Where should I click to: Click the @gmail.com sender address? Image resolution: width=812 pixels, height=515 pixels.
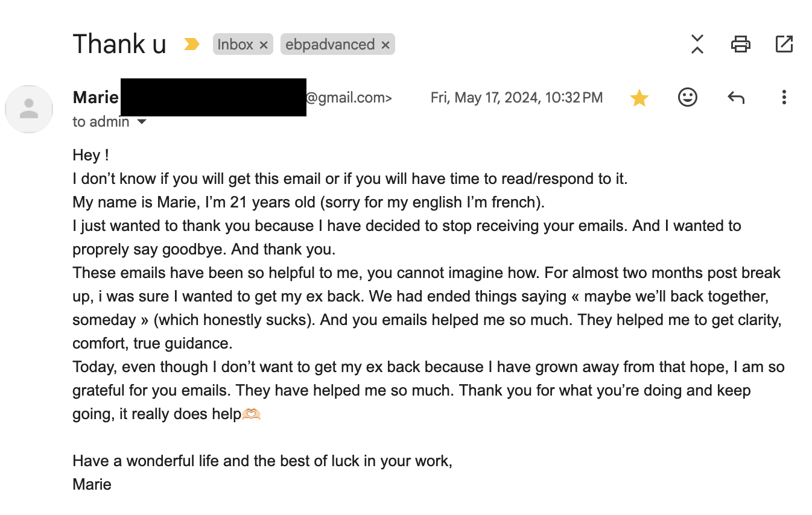349,98
